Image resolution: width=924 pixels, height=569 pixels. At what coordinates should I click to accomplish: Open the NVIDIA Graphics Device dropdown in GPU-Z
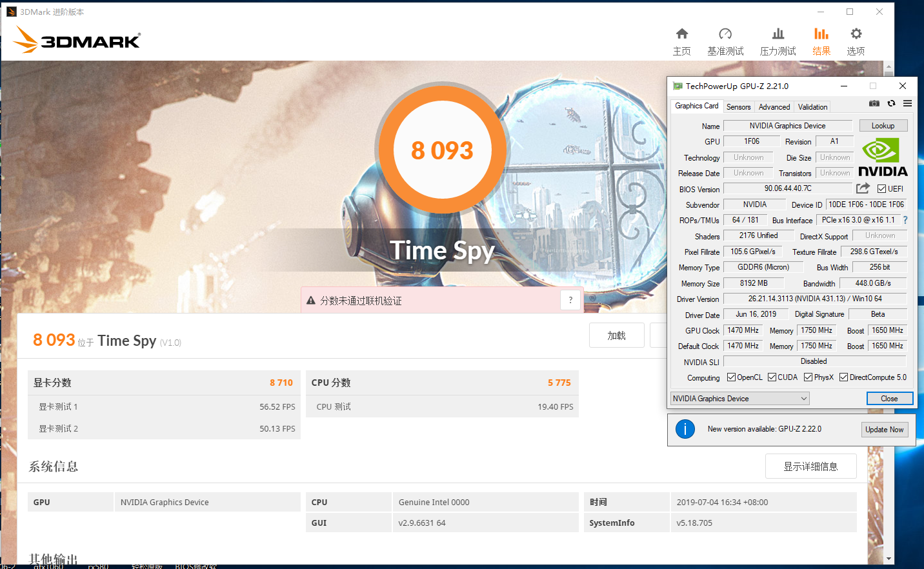tap(740, 399)
